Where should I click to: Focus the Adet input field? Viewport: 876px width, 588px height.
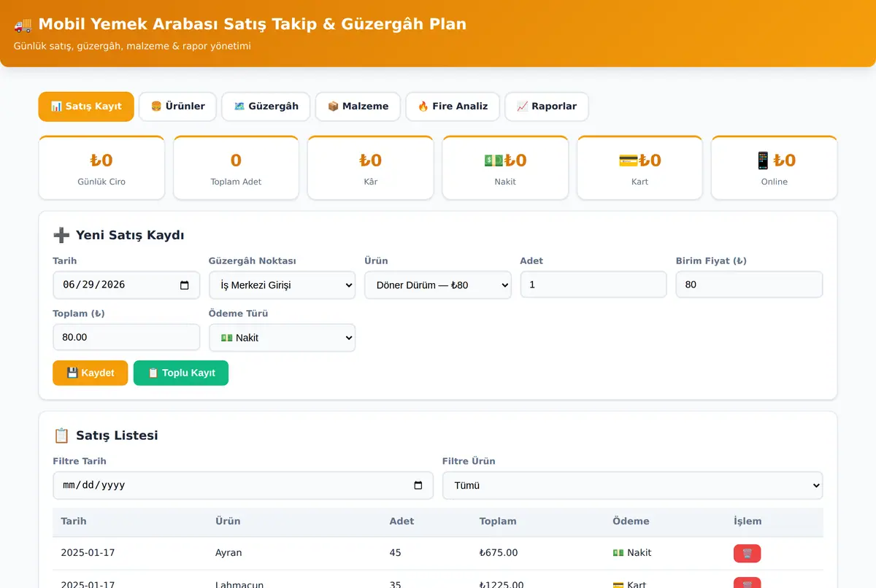pyautogui.click(x=593, y=285)
